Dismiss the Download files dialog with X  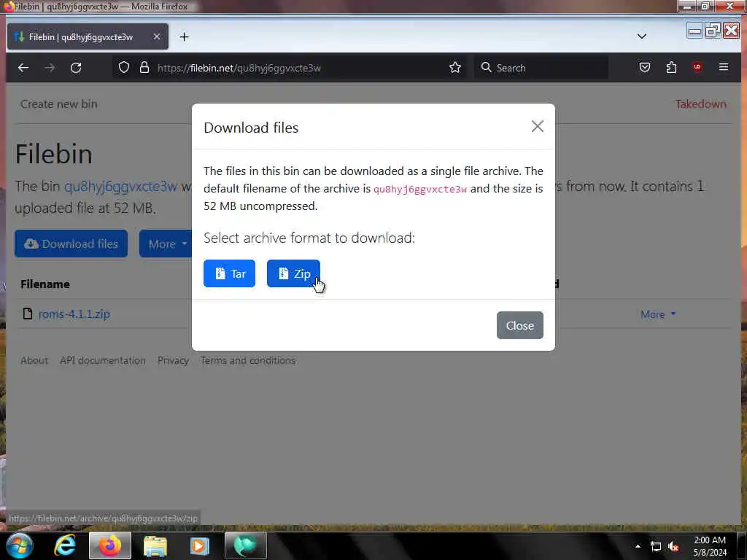pos(538,127)
